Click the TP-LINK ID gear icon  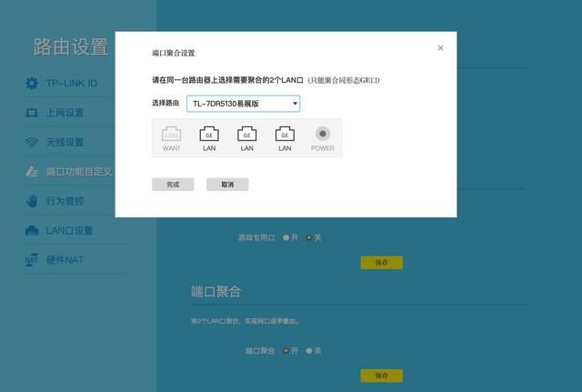click(x=32, y=83)
